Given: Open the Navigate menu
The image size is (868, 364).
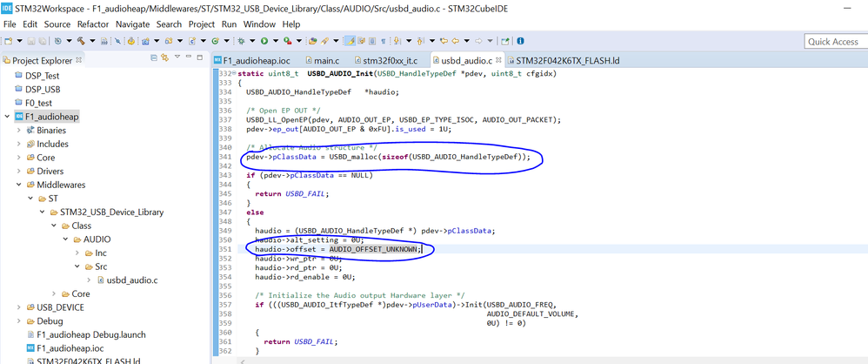Looking at the screenshot, I should (x=133, y=24).
